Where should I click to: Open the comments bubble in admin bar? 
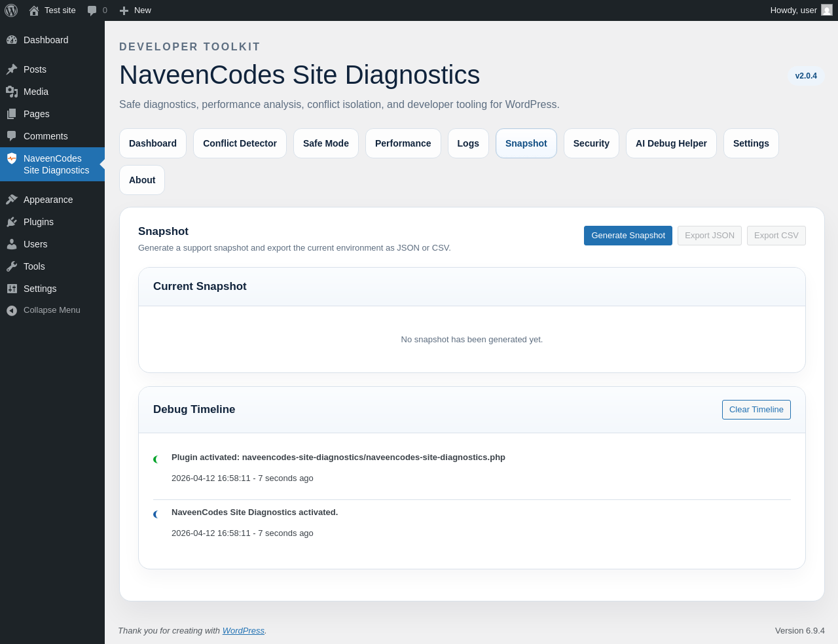tap(92, 10)
